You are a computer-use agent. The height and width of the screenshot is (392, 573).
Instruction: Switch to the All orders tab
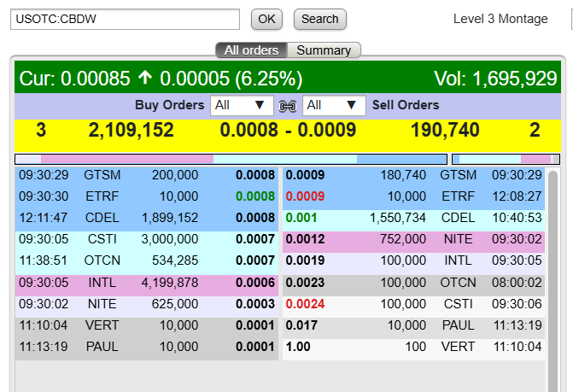(x=251, y=50)
